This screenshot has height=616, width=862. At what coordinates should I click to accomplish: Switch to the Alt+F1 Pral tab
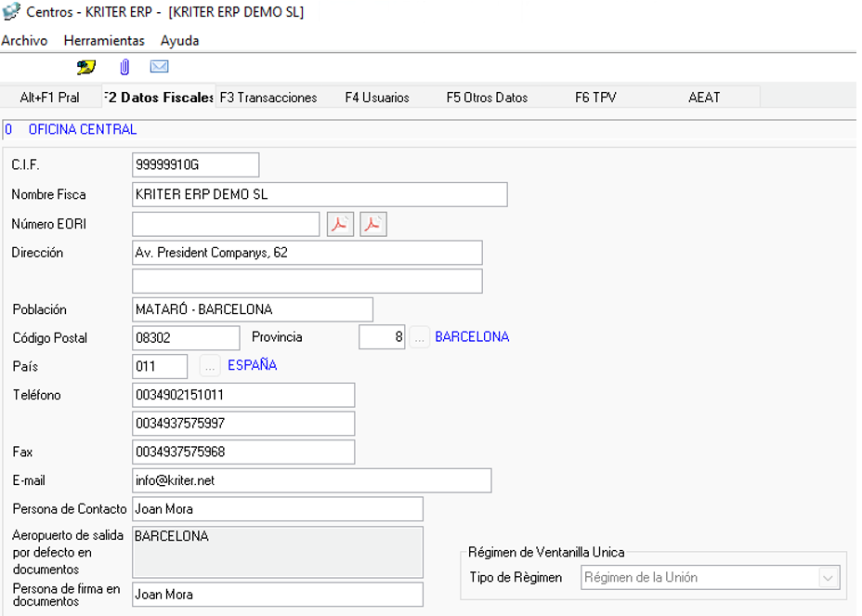click(49, 98)
